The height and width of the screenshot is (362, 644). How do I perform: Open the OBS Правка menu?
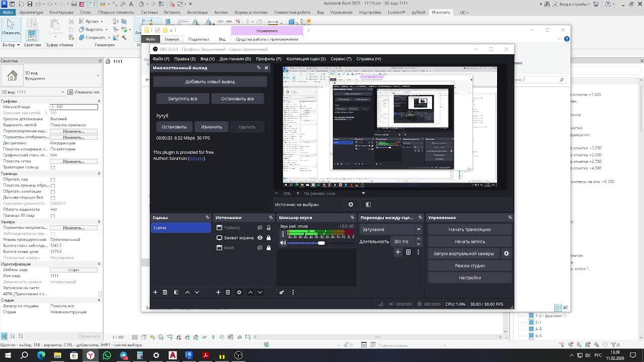tap(185, 59)
